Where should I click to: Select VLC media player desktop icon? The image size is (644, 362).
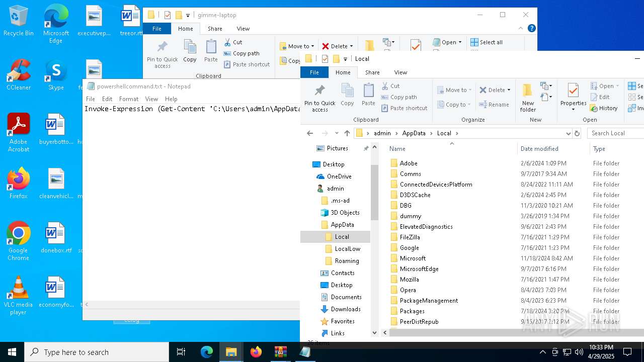18,296
